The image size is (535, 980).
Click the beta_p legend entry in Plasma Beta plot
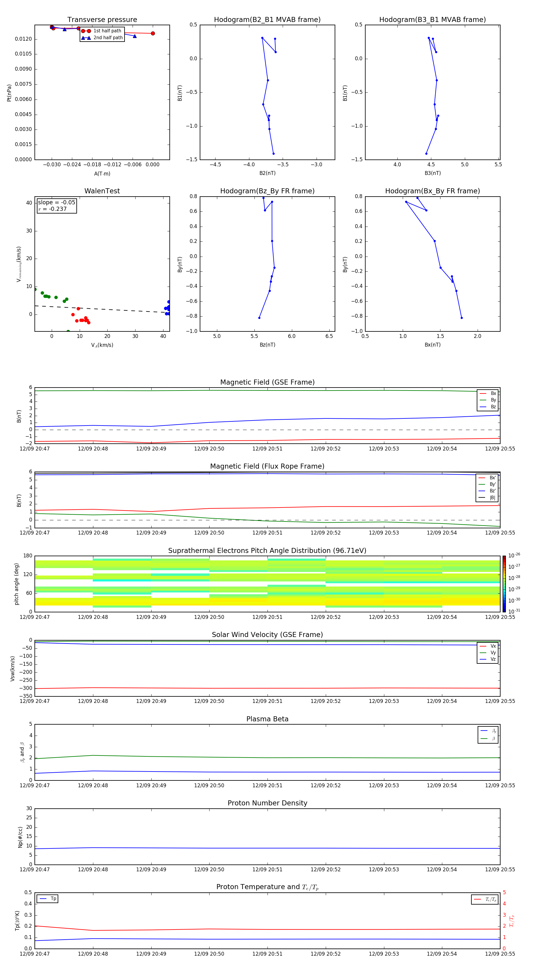tap(488, 731)
